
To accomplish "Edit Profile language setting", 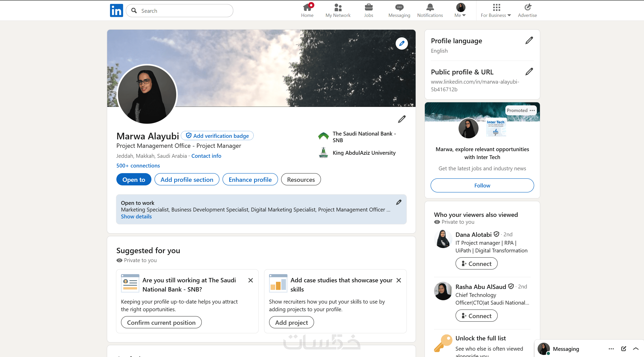I will (x=529, y=40).
